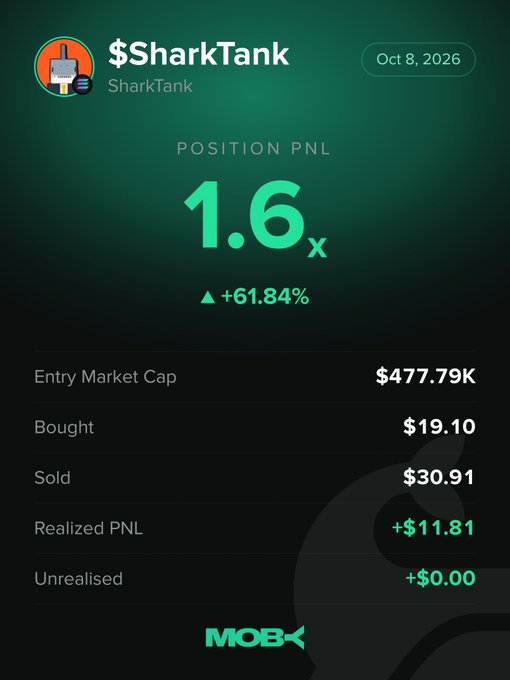Select the Entry Market Cap label
Screen dimensions: 510x680
tap(105, 377)
